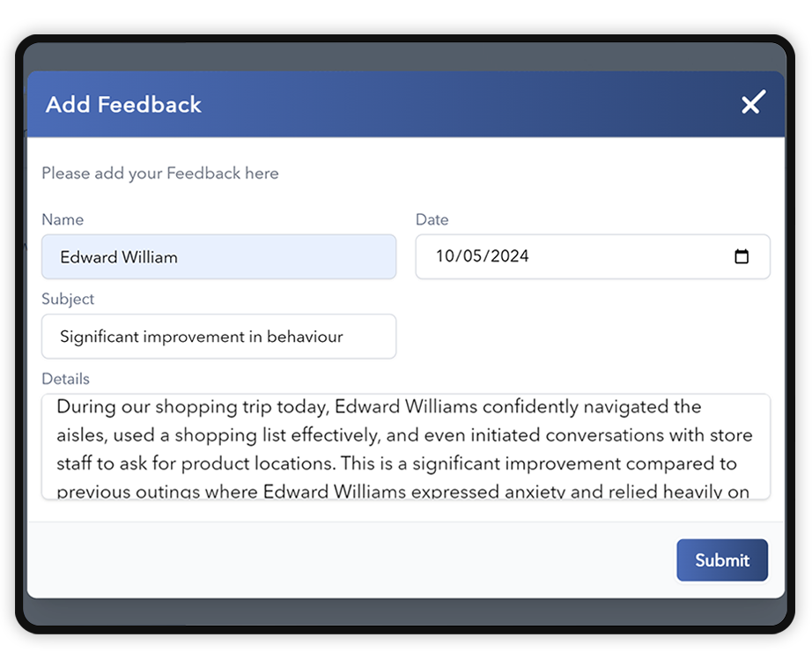Select the Subject field text

point(218,336)
